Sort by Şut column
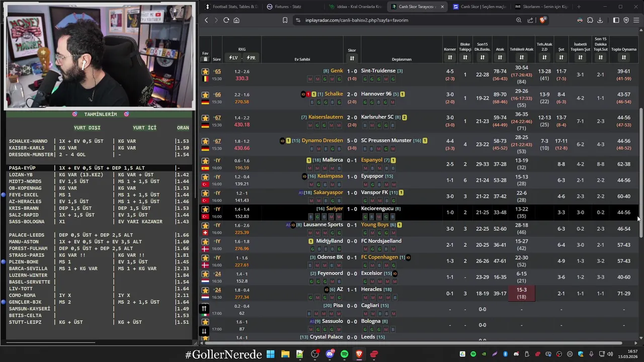The width and height of the screenshot is (644, 362). [561, 58]
